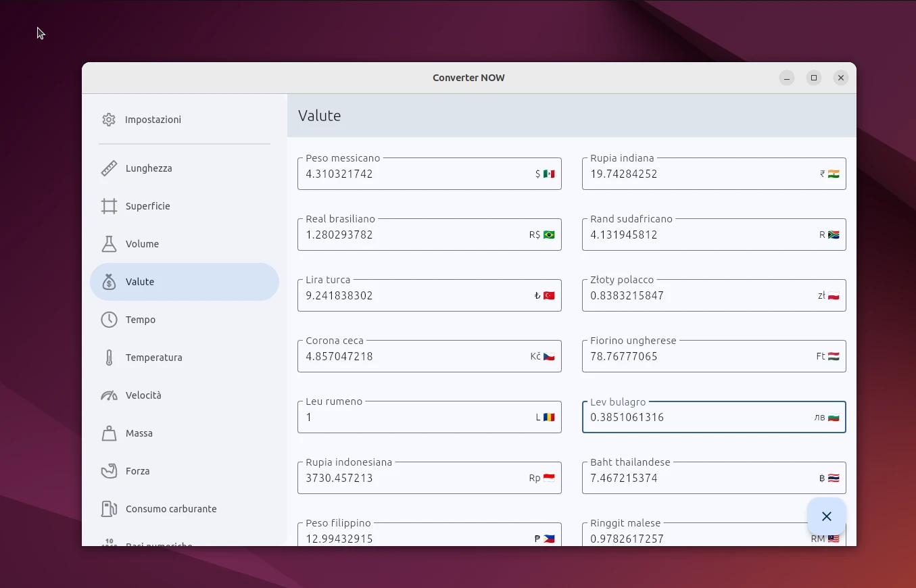Maximize the Converter NOW window
Image resolution: width=916 pixels, height=588 pixels.
click(x=814, y=78)
